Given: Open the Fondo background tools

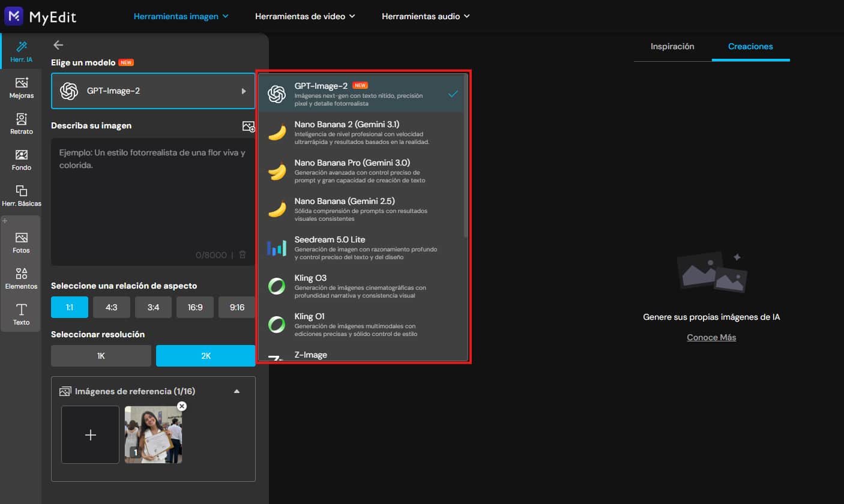Looking at the screenshot, I should (x=22, y=160).
